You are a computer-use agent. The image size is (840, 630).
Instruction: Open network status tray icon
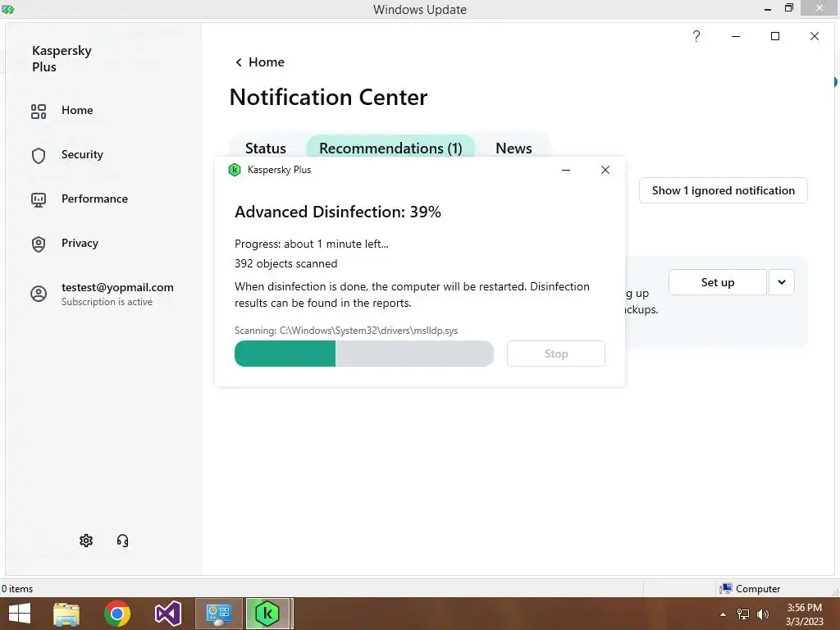click(x=743, y=614)
